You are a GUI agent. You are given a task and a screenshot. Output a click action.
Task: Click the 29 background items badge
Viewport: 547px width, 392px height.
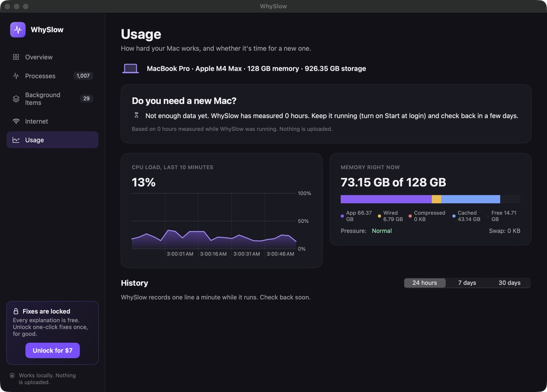pyautogui.click(x=86, y=98)
